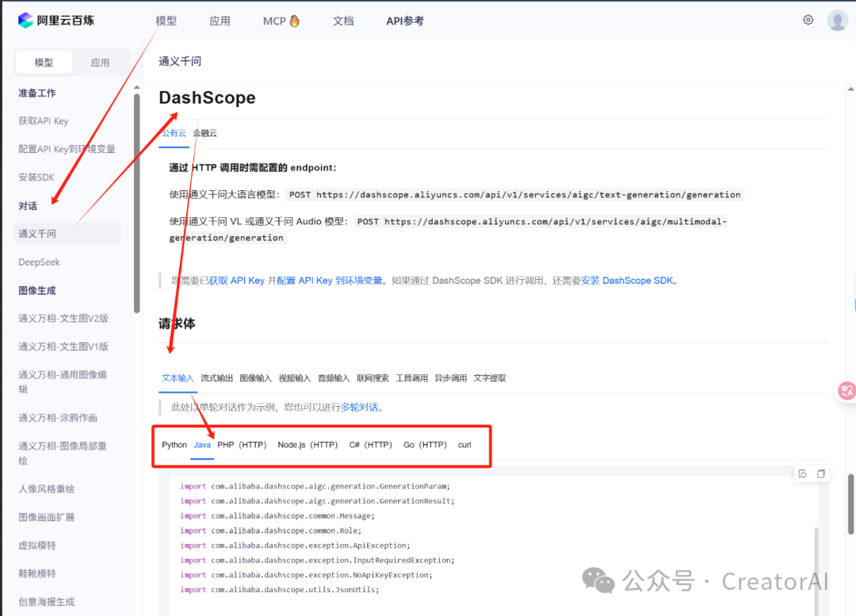Select the 文本输入 tab
This screenshot has height=616, width=856.
click(178, 378)
